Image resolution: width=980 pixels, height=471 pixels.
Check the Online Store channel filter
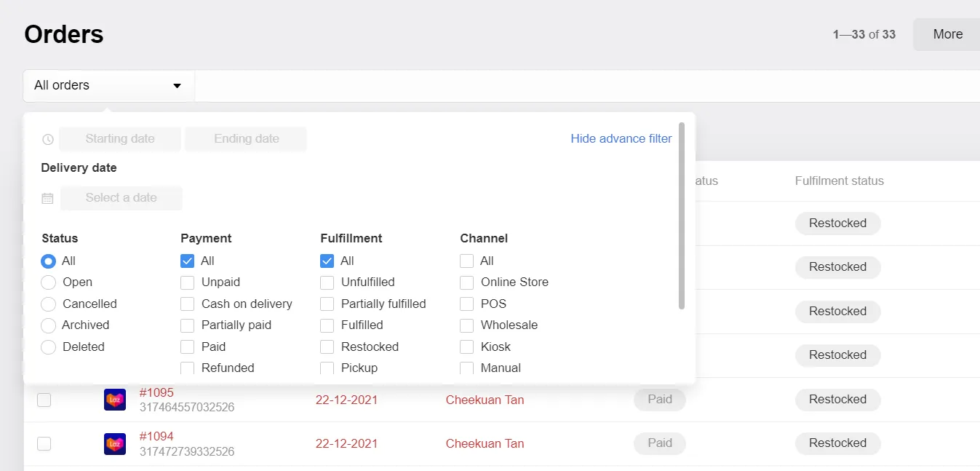tap(466, 282)
